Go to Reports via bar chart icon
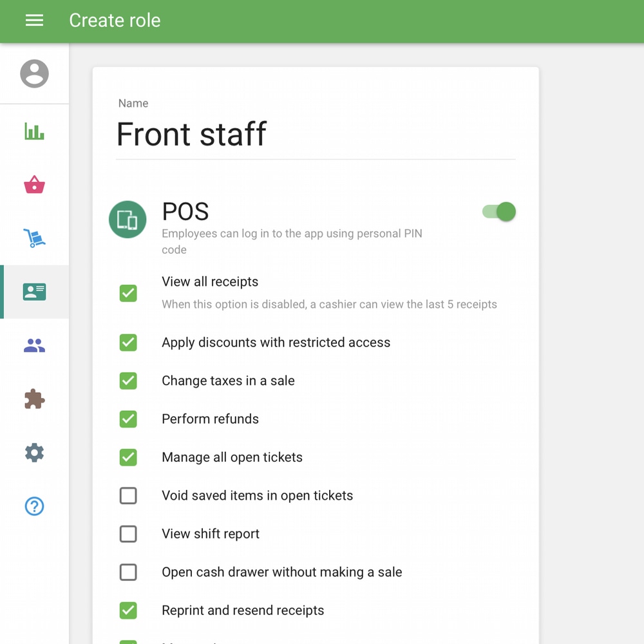This screenshot has height=644, width=644. pyautogui.click(x=35, y=131)
